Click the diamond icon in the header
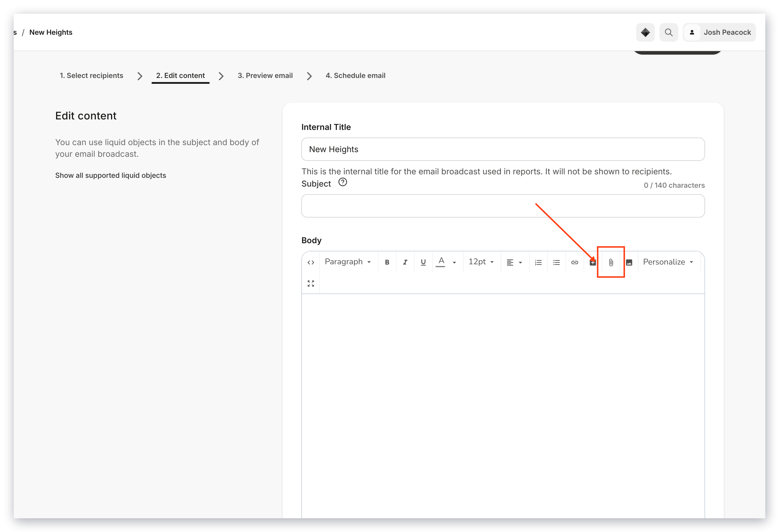The width and height of the screenshot is (779, 532). point(645,32)
